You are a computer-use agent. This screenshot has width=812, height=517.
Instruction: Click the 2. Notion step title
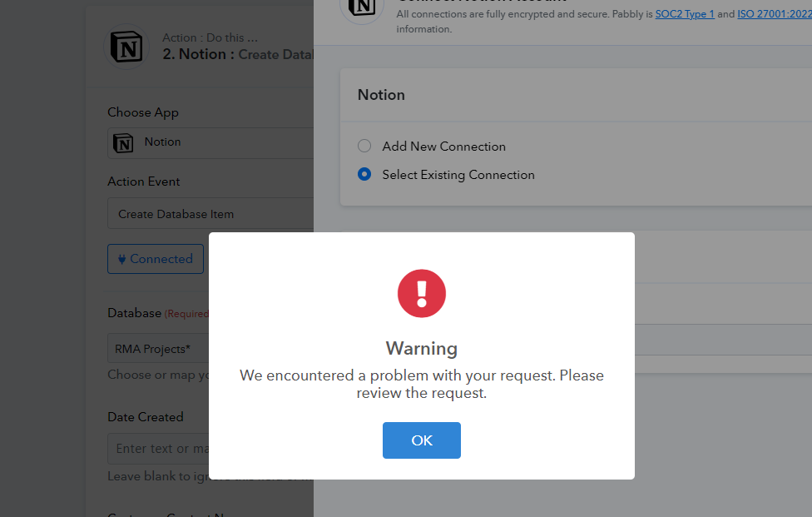point(238,54)
